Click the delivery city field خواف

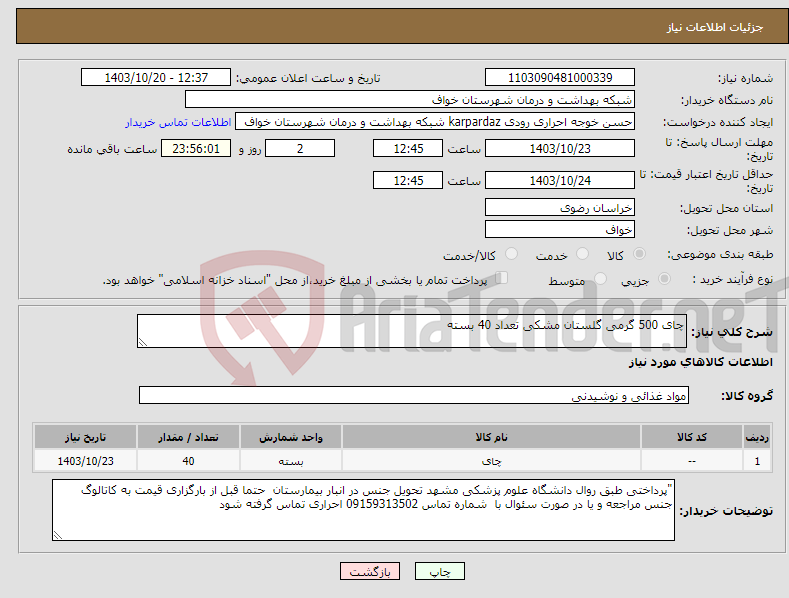[560, 230]
